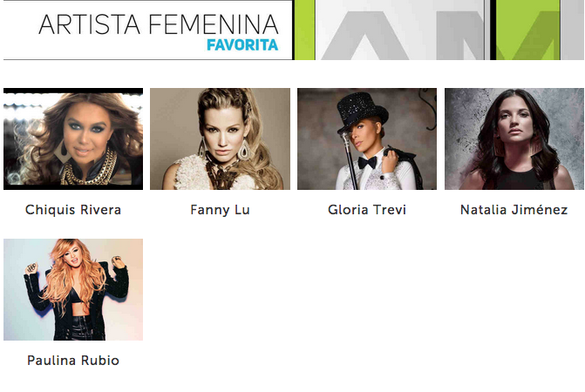Click the ARTISTA FEMENINA category heading
Image resolution: width=585 pixels, height=392 pixels.
coord(159,24)
